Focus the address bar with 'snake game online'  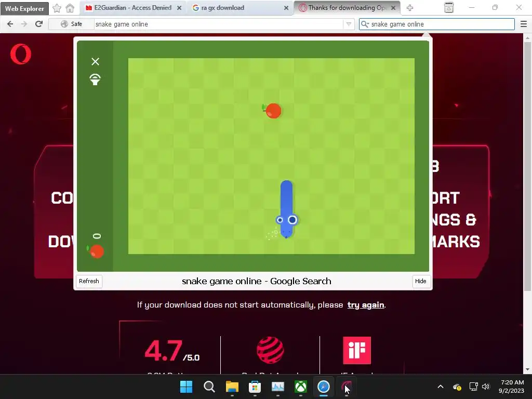218,24
